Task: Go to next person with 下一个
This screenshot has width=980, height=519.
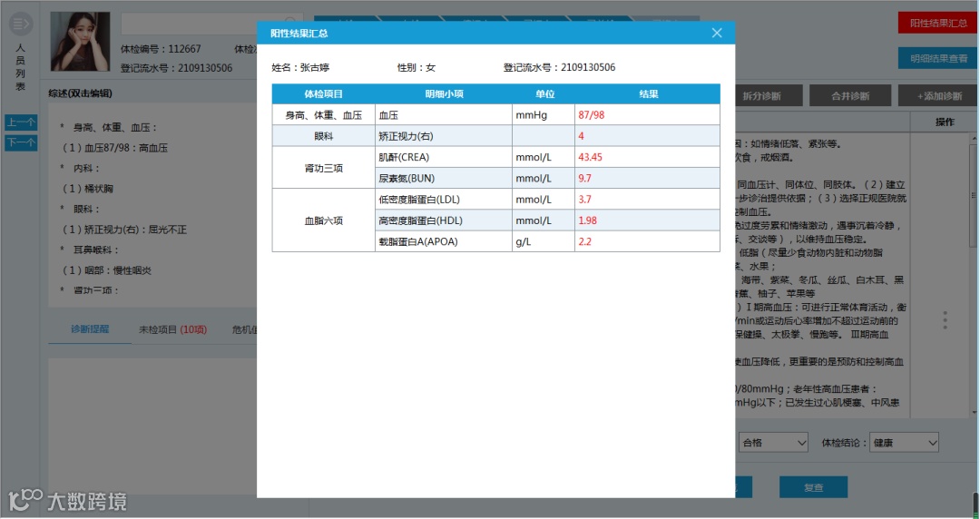Action: [21, 142]
